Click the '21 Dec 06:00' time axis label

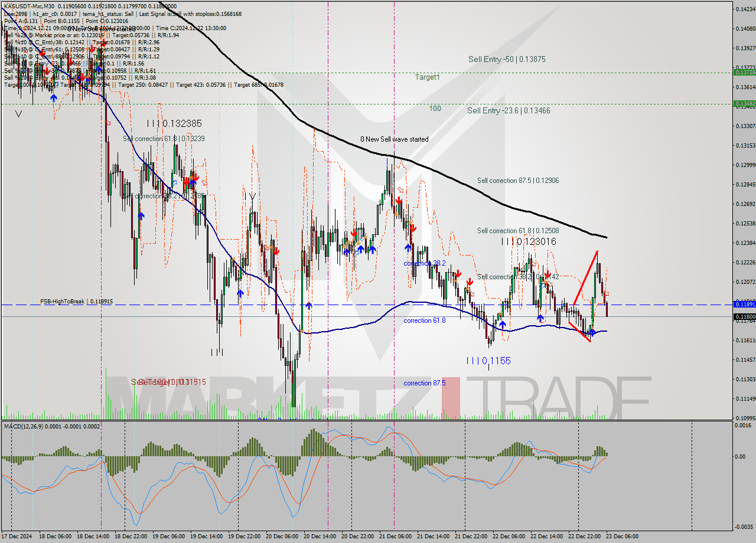[397, 537]
